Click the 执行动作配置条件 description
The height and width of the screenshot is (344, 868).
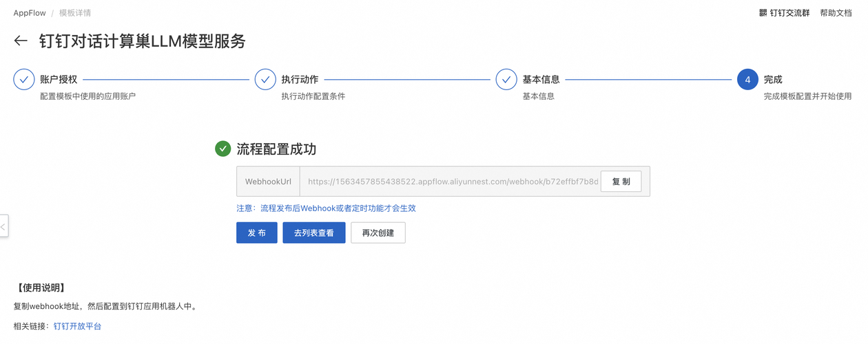pyautogui.click(x=313, y=96)
